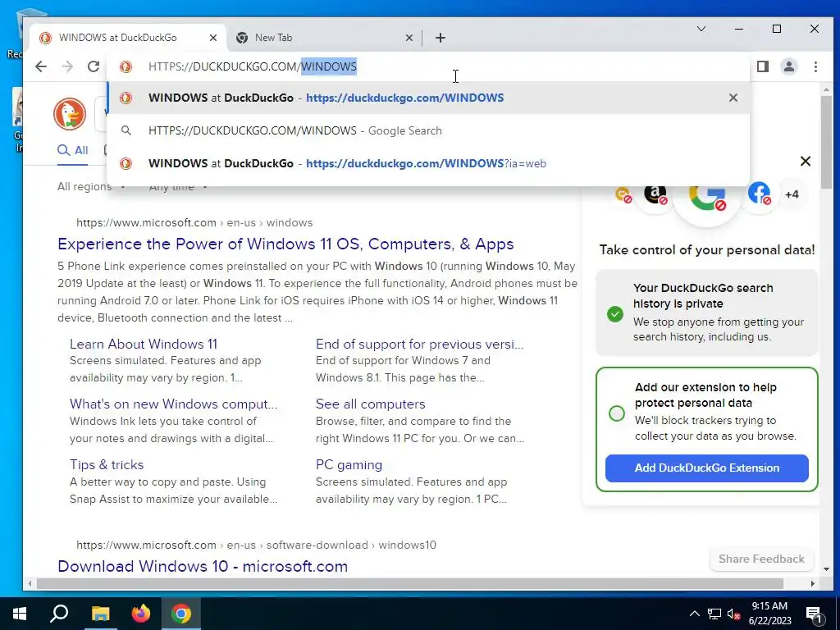Viewport: 840px width, 630px height.
Task: Open Chrome's side panel icon
Action: (763, 66)
